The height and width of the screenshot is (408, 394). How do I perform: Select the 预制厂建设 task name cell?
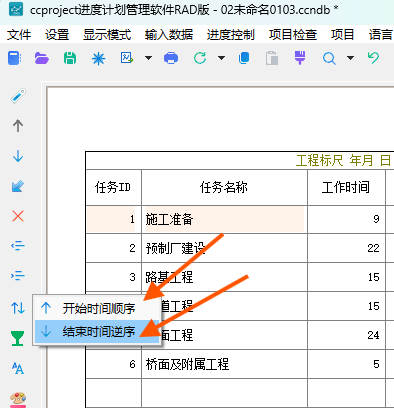pyautogui.click(x=224, y=248)
